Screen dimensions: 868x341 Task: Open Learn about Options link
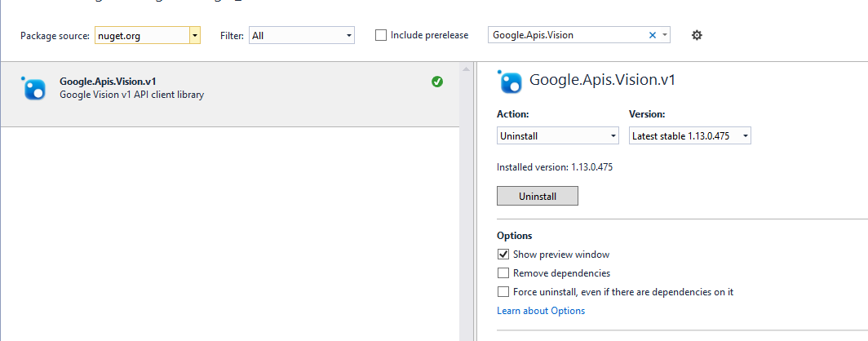[x=541, y=311]
